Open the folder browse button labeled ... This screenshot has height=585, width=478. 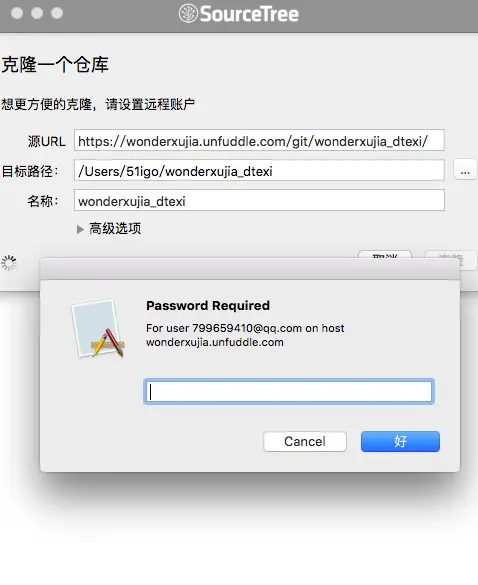tap(465, 170)
